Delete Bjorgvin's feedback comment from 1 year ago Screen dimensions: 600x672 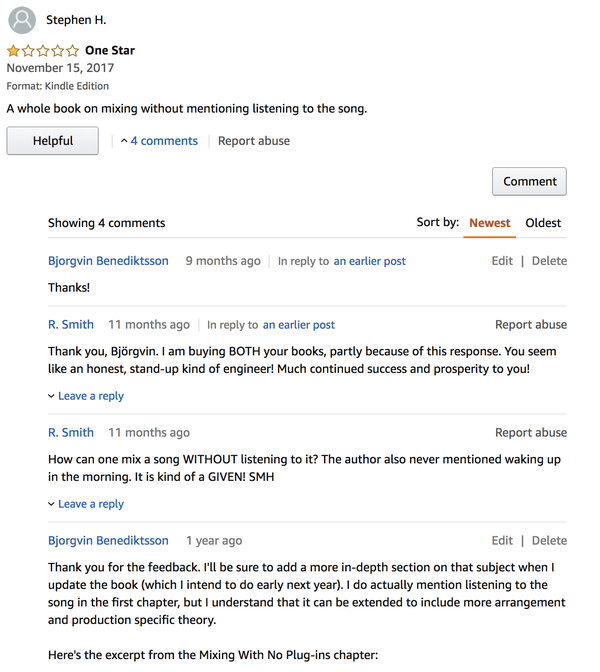point(549,541)
